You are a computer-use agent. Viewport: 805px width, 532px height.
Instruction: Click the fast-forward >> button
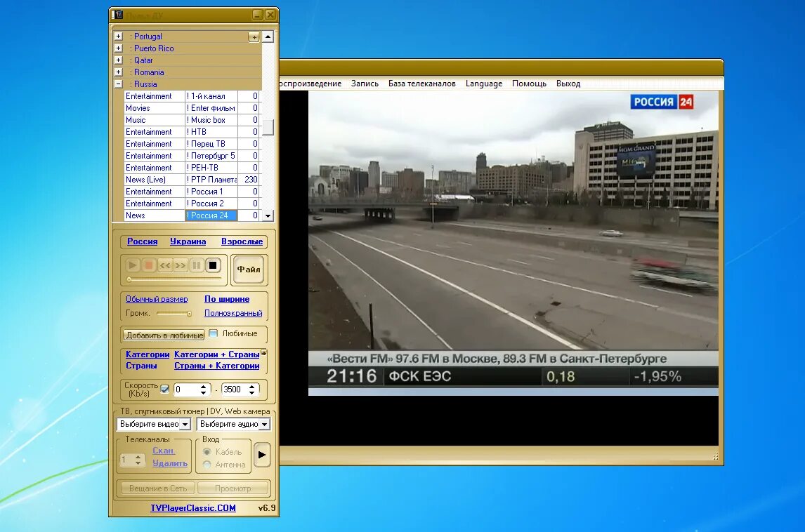point(181,265)
